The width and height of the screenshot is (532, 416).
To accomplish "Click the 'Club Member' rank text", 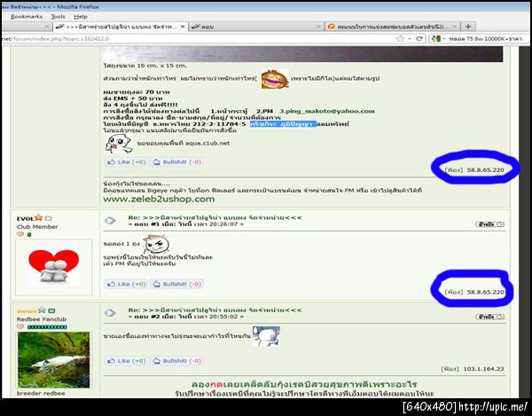I will click(x=37, y=227).
